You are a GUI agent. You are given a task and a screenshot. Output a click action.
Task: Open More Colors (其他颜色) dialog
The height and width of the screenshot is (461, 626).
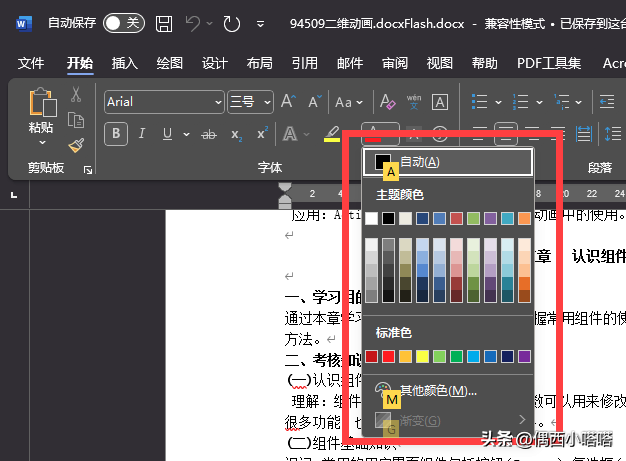(x=437, y=390)
